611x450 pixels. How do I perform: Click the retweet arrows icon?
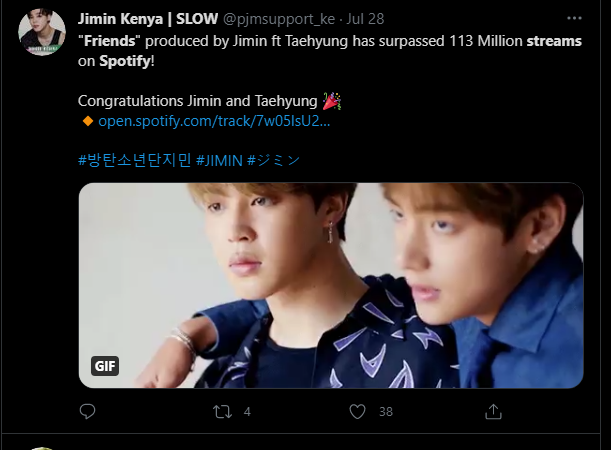[x=223, y=411]
